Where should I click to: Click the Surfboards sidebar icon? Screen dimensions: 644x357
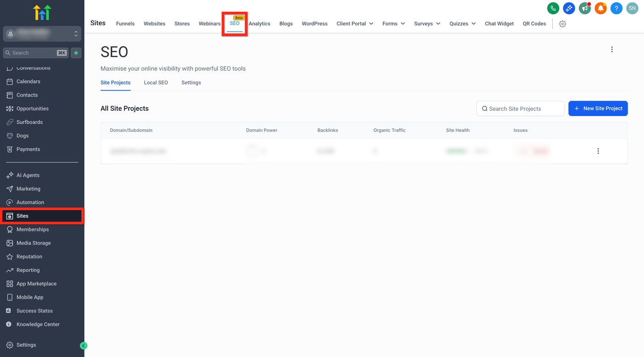click(x=10, y=122)
